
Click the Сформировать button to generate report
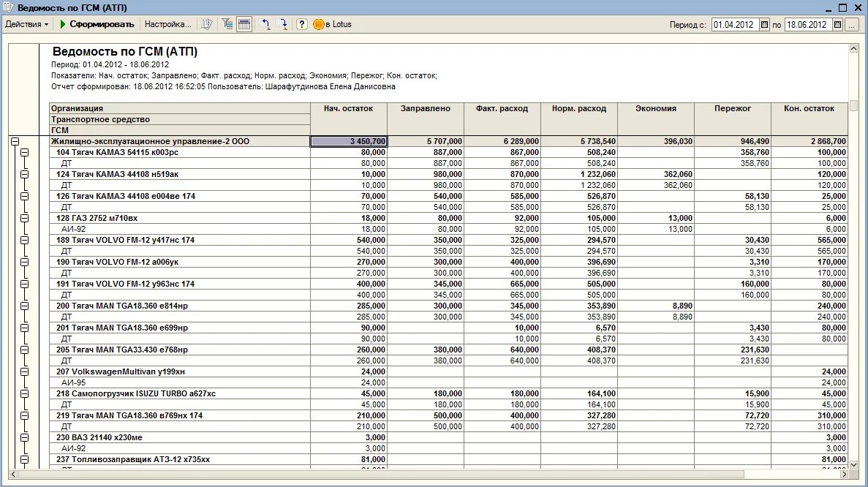[97, 24]
